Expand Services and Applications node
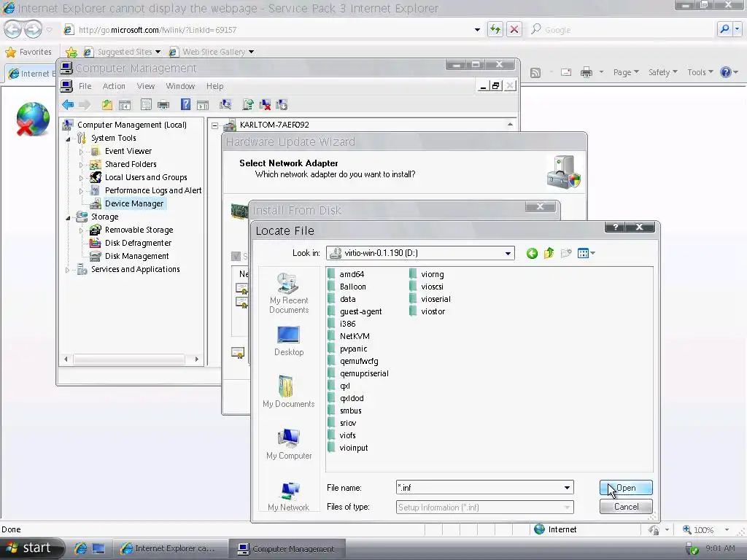 click(x=68, y=270)
